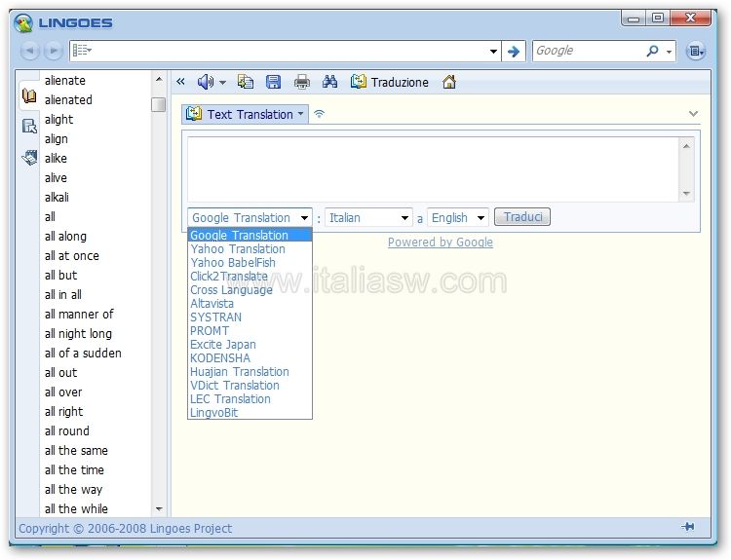This screenshot has height=560, width=731.
Task: Click the Traduci button
Action: (522, 216)
